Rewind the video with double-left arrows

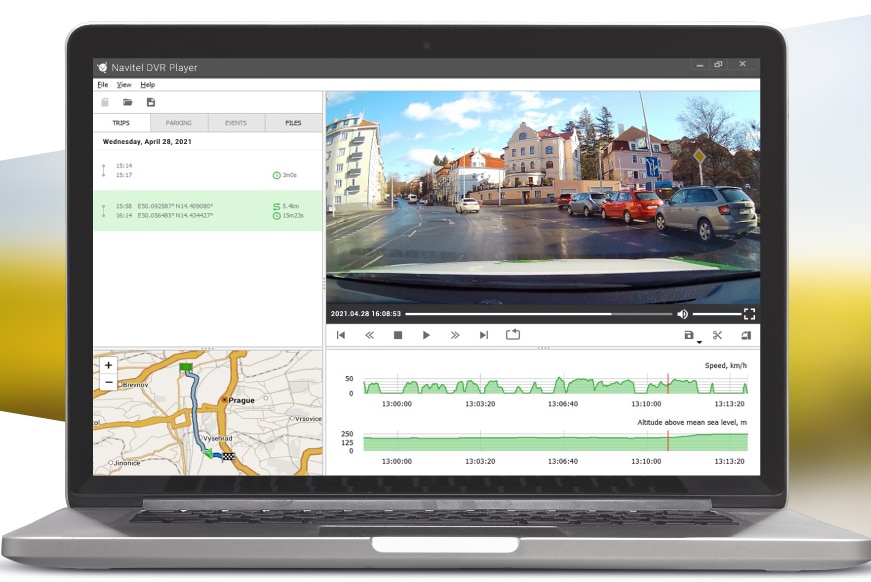369,335
